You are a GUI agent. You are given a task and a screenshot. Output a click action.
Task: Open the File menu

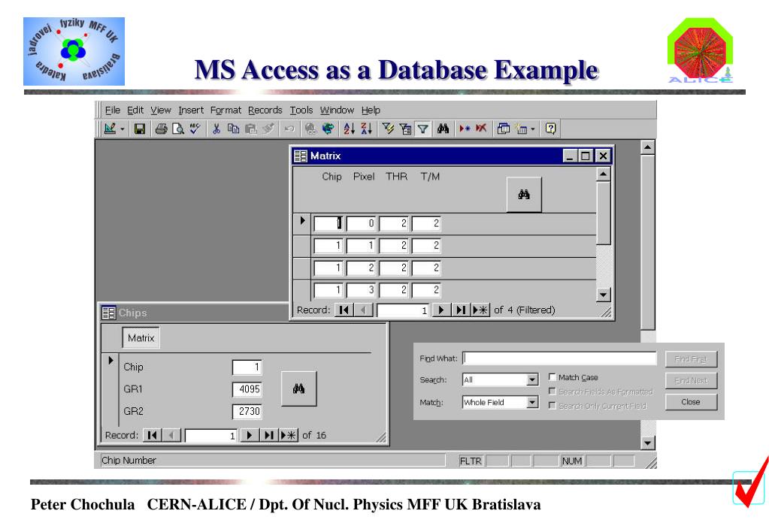tap(112, 110)
